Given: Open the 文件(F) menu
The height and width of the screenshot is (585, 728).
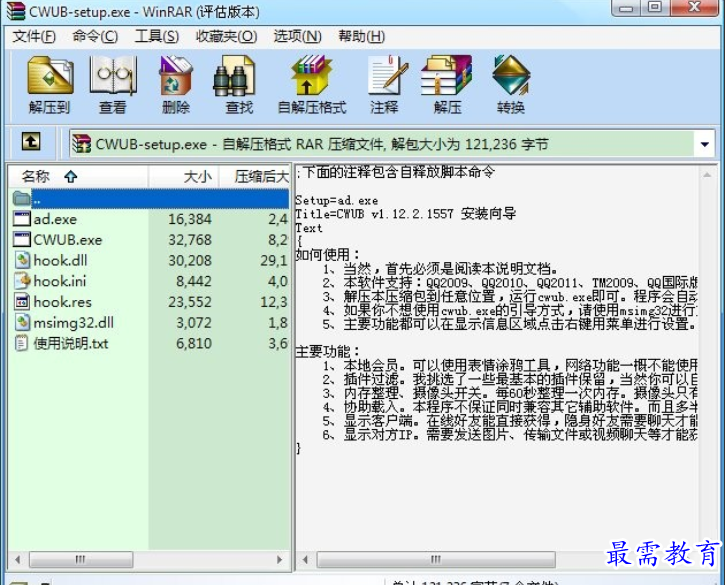Looking at the screenshot, I should tap(34, 36).
